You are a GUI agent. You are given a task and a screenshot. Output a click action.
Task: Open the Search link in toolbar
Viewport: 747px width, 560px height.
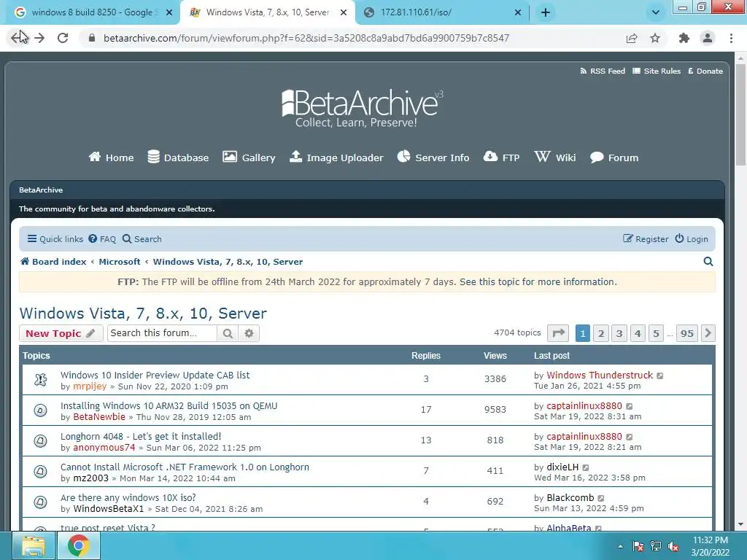pos(142,238)
